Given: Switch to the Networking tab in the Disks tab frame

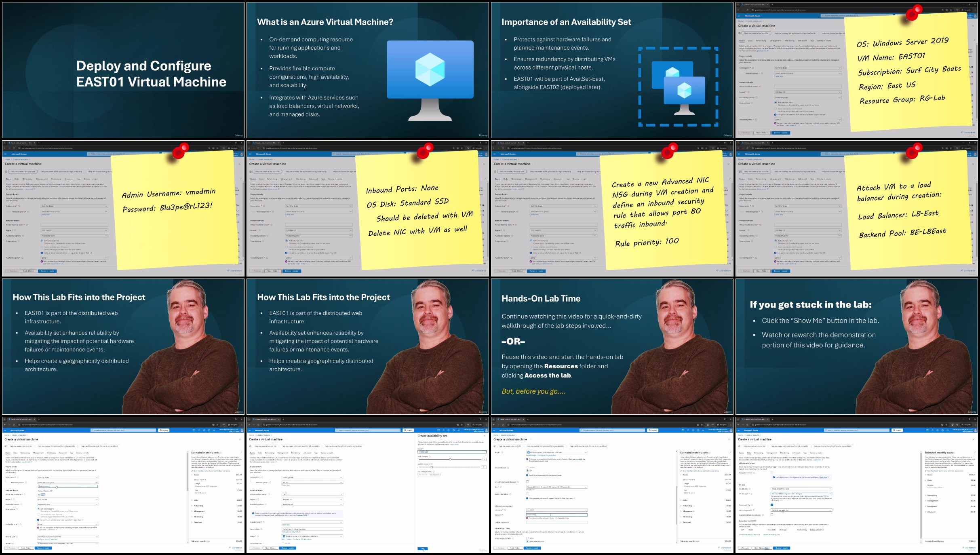Looking at the screenshot, I should 759,453.
